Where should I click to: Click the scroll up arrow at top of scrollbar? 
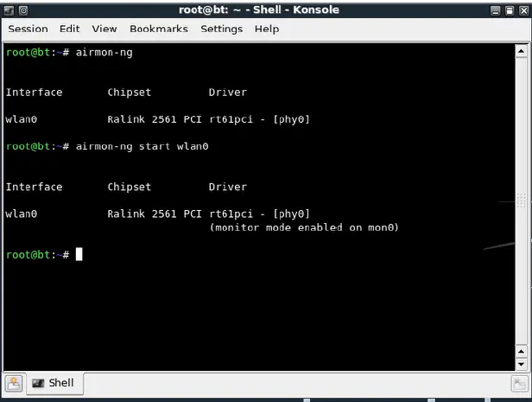point(521,52)
